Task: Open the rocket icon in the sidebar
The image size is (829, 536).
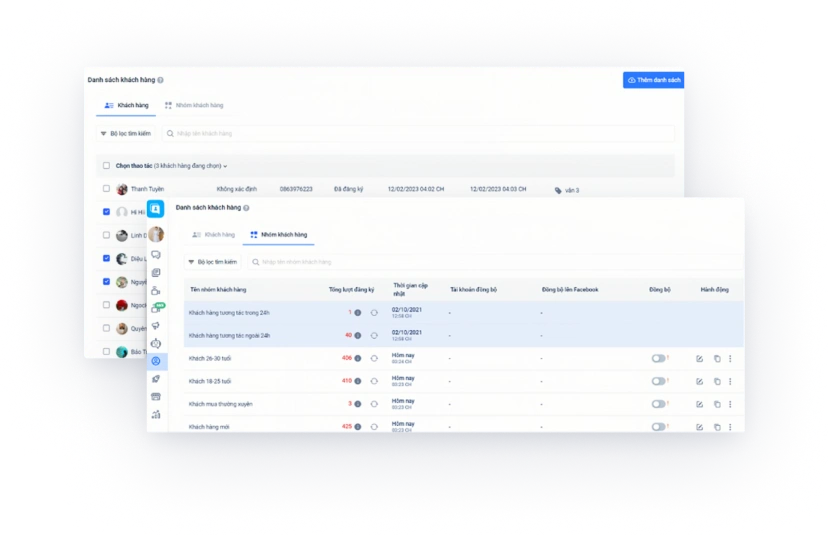Action: tap(156, 379)
